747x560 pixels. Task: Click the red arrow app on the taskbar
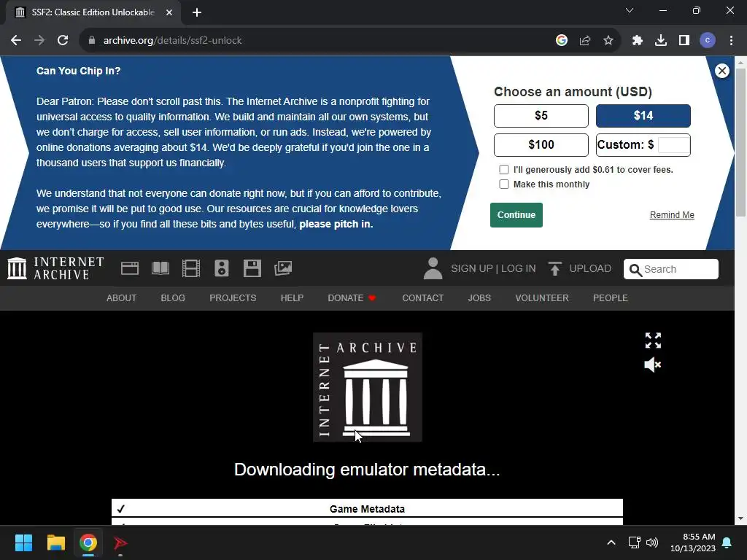[120, 542]
